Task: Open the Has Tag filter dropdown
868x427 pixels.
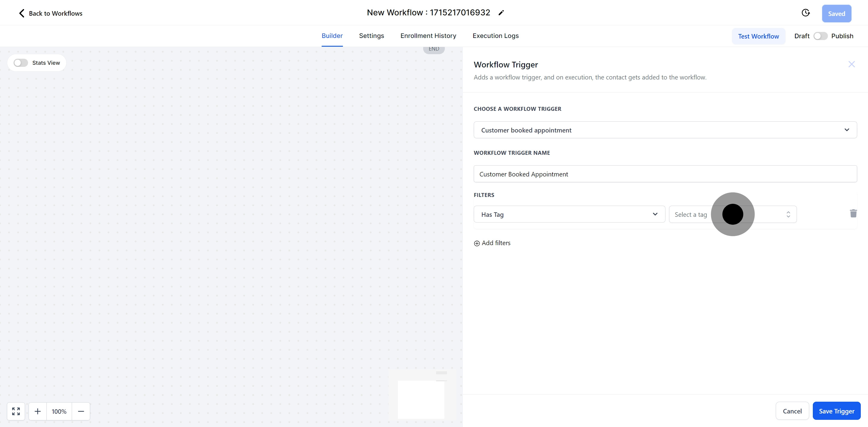Action: click(569, 214)
